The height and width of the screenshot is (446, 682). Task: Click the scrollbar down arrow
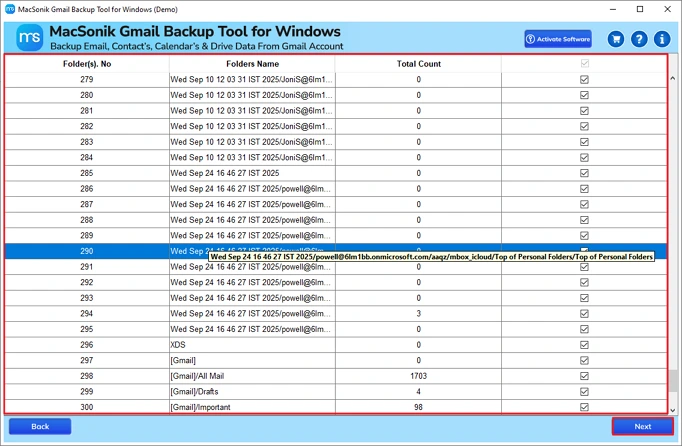[672, 410]
